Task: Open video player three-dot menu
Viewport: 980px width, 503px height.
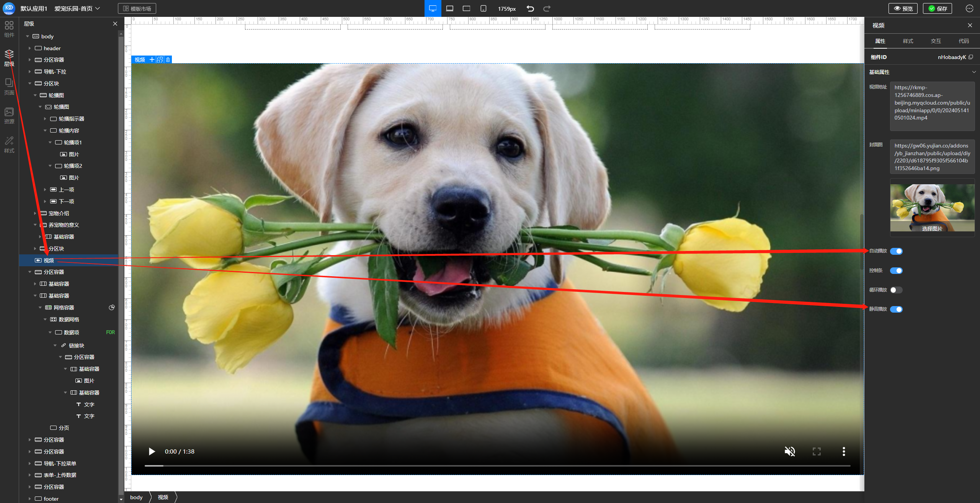Action: click(x=844, y=451)
